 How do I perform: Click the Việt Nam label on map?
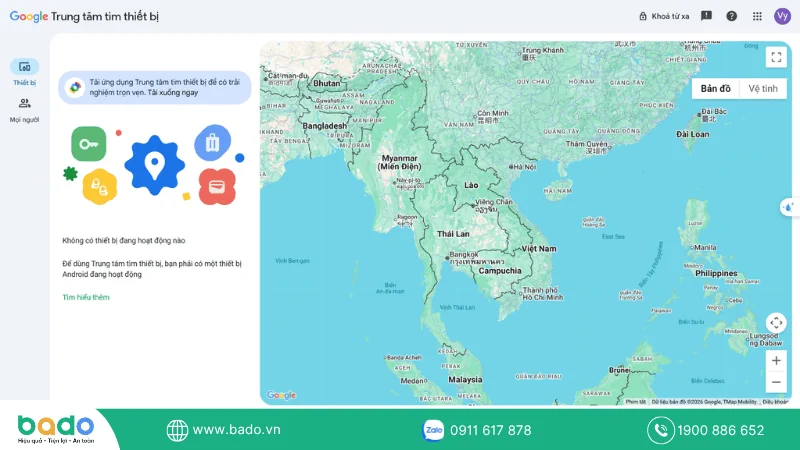click(x=539, y=248)
